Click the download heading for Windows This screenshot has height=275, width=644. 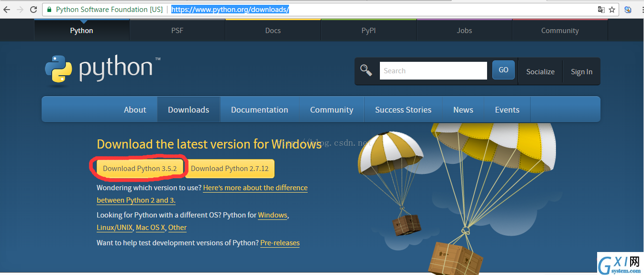click(x=209, y=144)
